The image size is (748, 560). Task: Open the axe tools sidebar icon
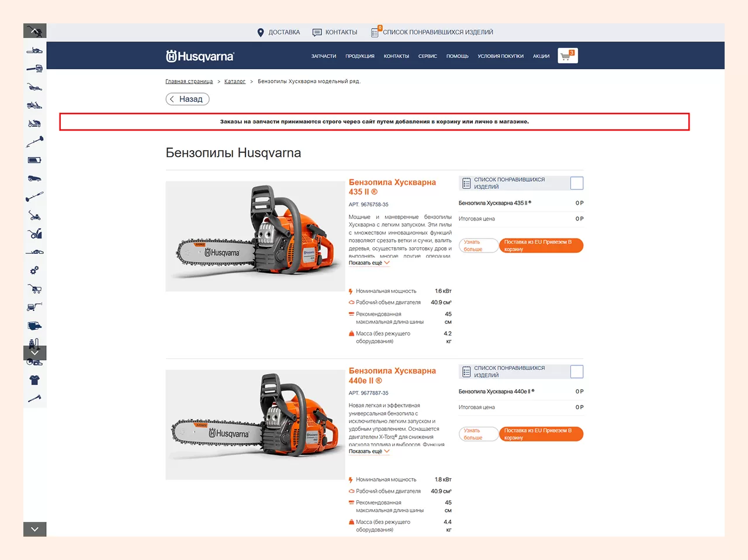(x=34, y=399)
